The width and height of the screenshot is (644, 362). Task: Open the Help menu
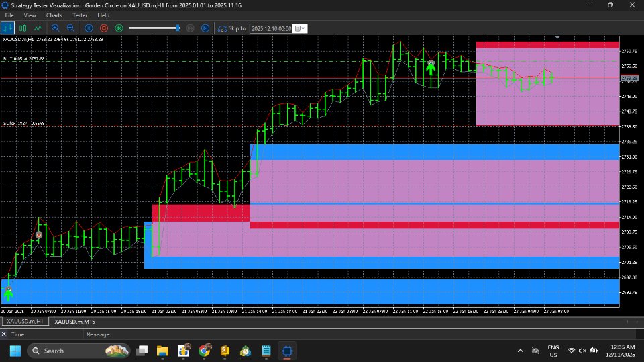point(103,15)
